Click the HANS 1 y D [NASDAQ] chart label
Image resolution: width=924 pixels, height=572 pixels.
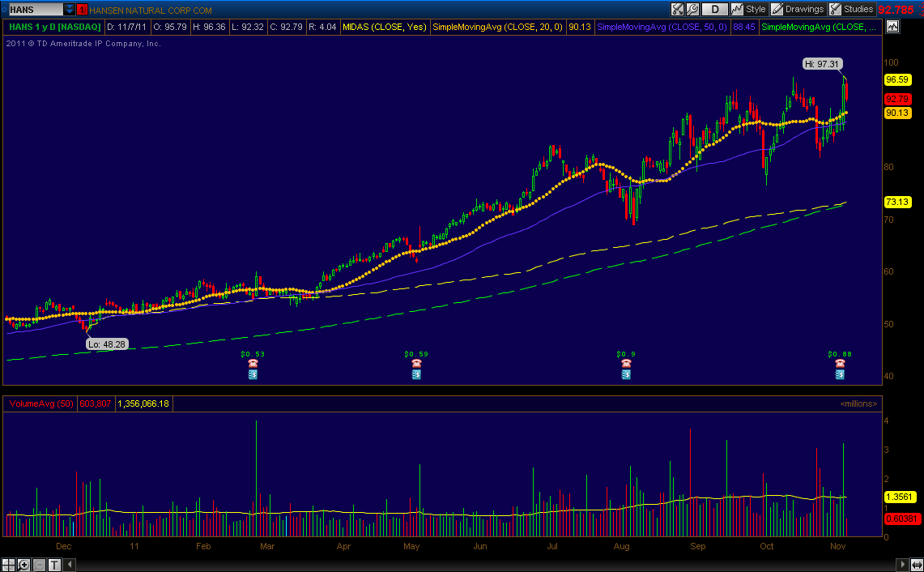pos(55,27)
